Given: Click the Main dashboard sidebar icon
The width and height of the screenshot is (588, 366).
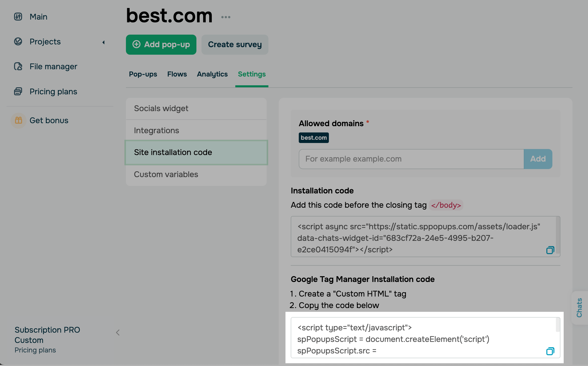Looking at the screenshot, I should pos(18,17).
